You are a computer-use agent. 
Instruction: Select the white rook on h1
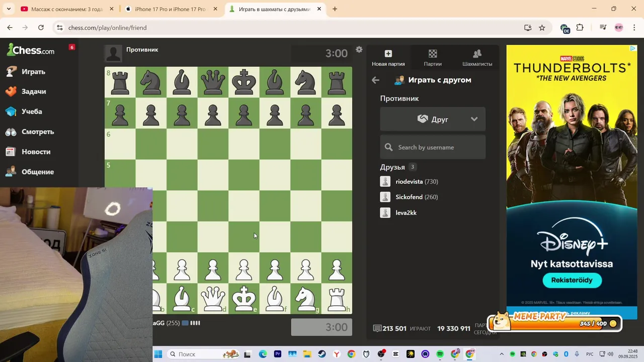coord(337,298)
